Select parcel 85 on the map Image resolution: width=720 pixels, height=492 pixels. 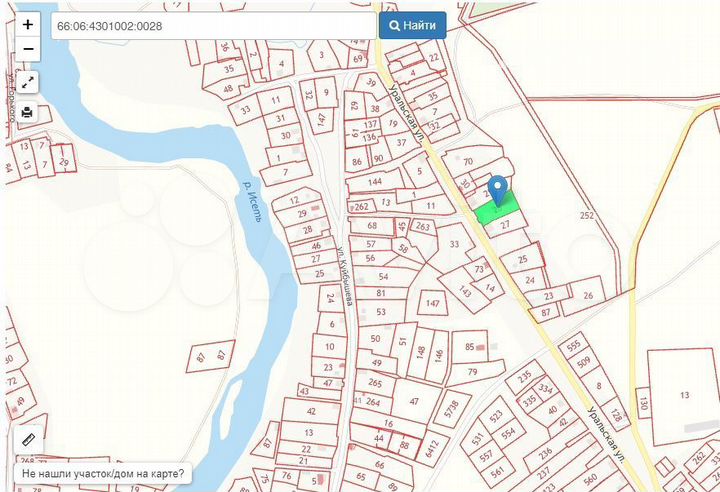pyautogui.click(x=468, y=347)
